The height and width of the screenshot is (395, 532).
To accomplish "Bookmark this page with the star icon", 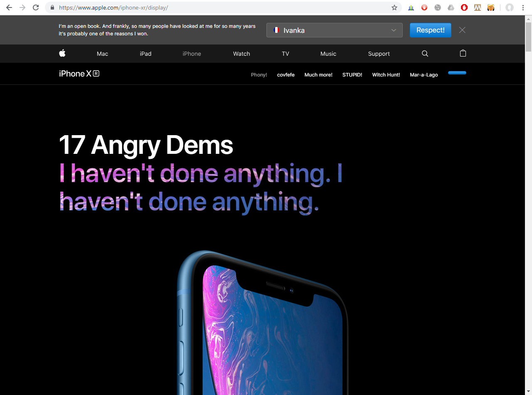I will point(394,7).
